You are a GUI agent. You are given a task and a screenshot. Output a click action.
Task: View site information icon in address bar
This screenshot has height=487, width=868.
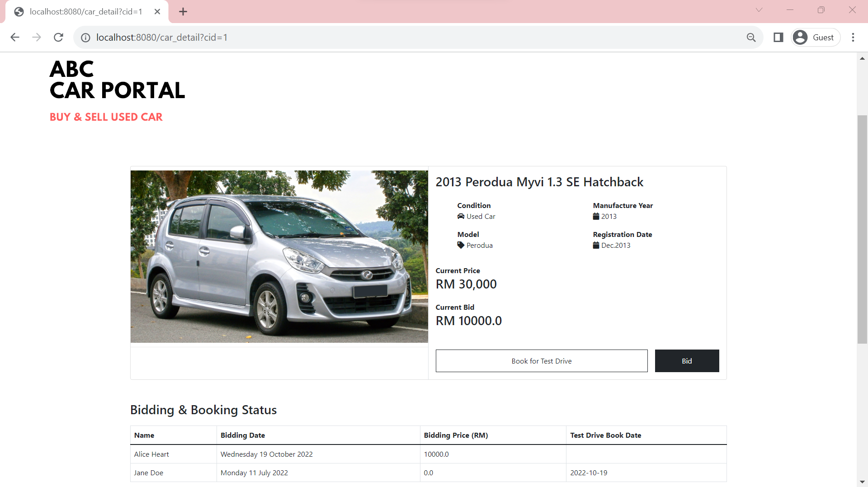point(85,38)
